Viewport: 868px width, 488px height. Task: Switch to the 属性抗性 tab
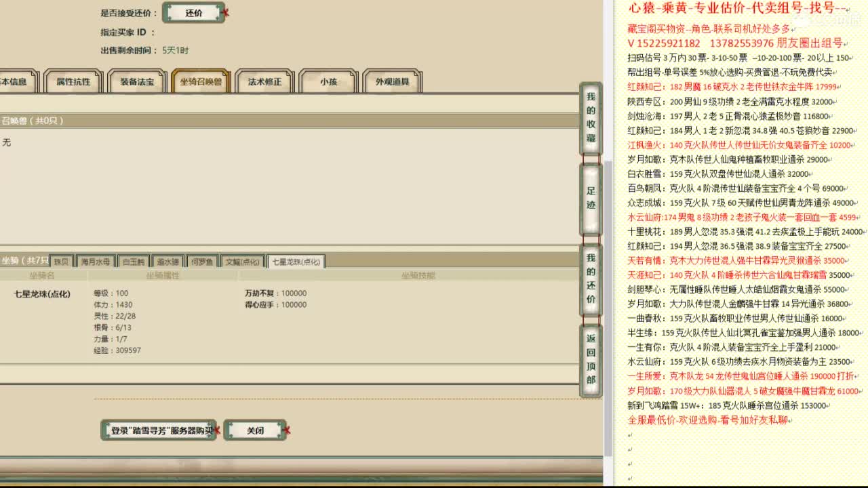pyautogui.click(x=73, y=81)
